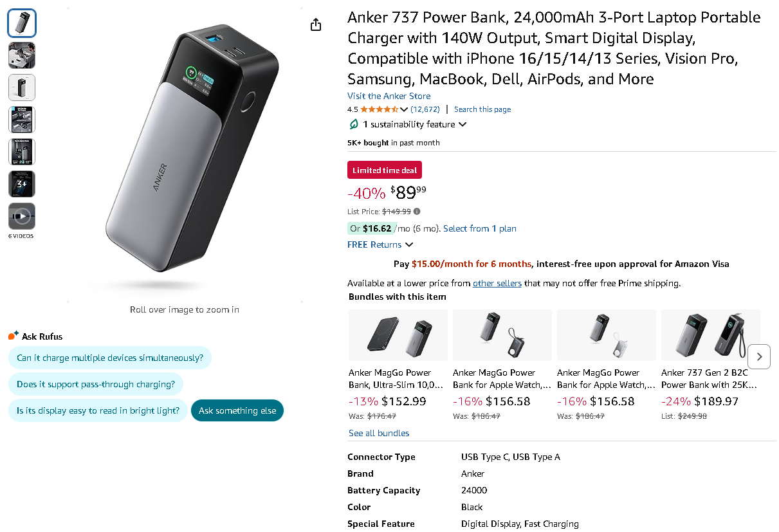The image size is (779, 532).
Task: Select the first product thumbnail in the gallery
Action: [21, 23]
